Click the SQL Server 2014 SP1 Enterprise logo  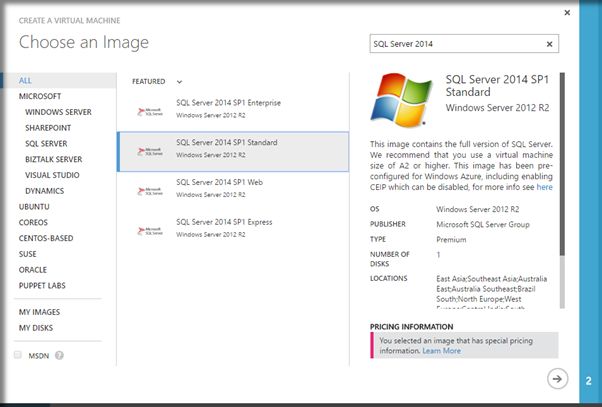click(149, 109)
